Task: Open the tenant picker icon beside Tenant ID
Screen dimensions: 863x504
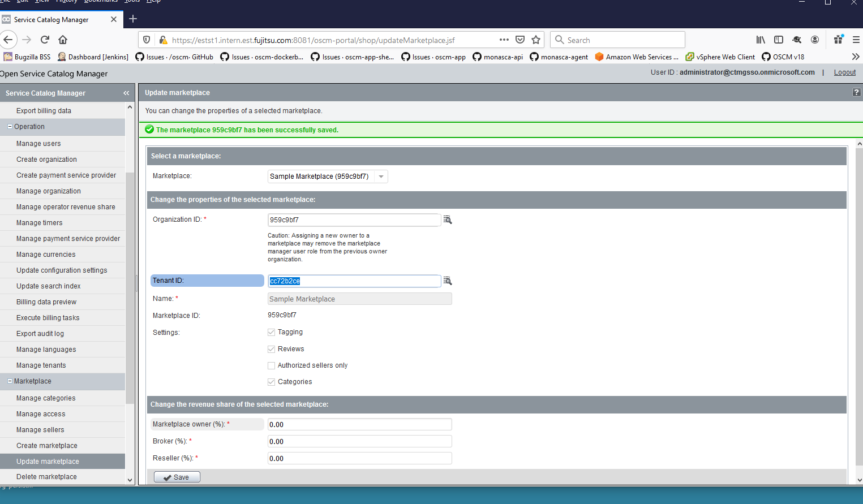Action: coord(448,281)
